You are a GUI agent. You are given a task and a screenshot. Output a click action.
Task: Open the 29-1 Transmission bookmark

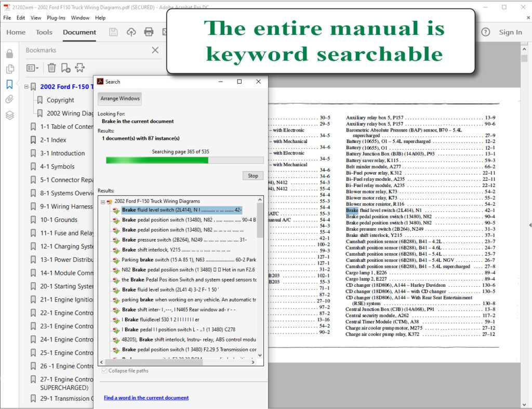pos(66,399)
